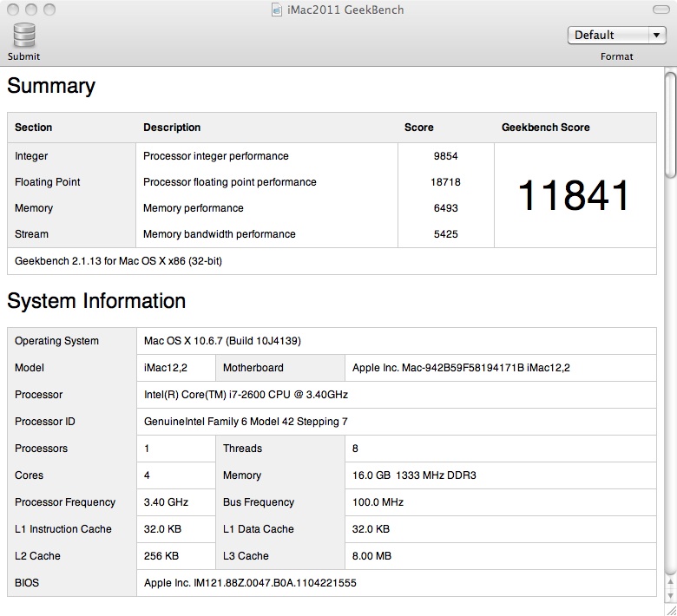Viewport: 677px width, 616px height.
Task: Click the 'Processor ID' row label
Action: [45, 422]
